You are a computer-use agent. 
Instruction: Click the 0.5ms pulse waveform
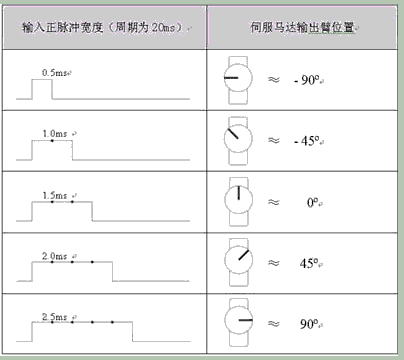[x=103, y=89]
